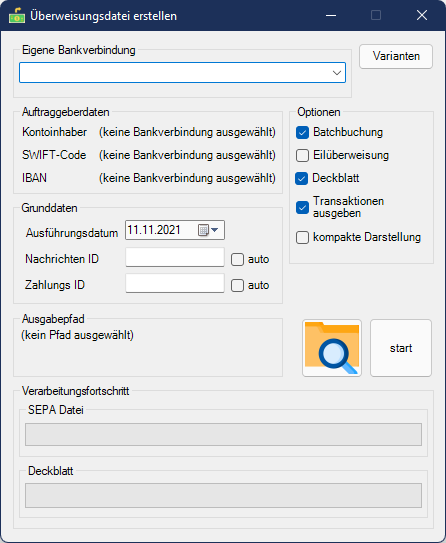Viewport: 446px width, 543px height.
Task: Click the start button
Action: tap(401, 348)
